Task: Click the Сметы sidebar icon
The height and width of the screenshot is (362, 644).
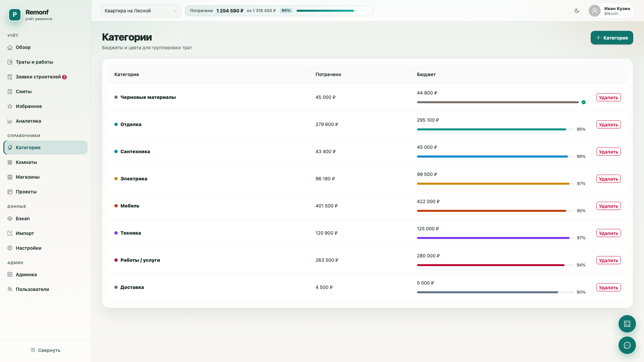Action: (x=10, y=92)
